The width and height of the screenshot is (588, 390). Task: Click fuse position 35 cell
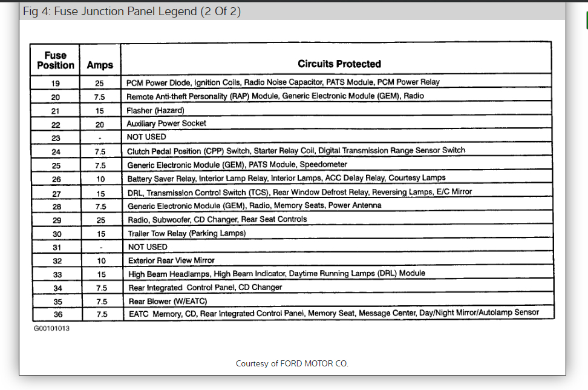point(57,302)
